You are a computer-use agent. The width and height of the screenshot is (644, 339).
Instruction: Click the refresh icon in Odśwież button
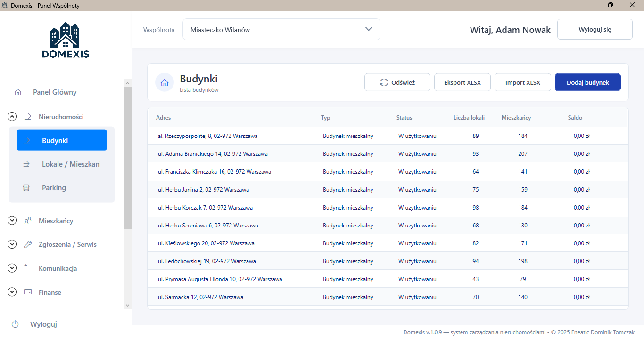pos(384,82)
